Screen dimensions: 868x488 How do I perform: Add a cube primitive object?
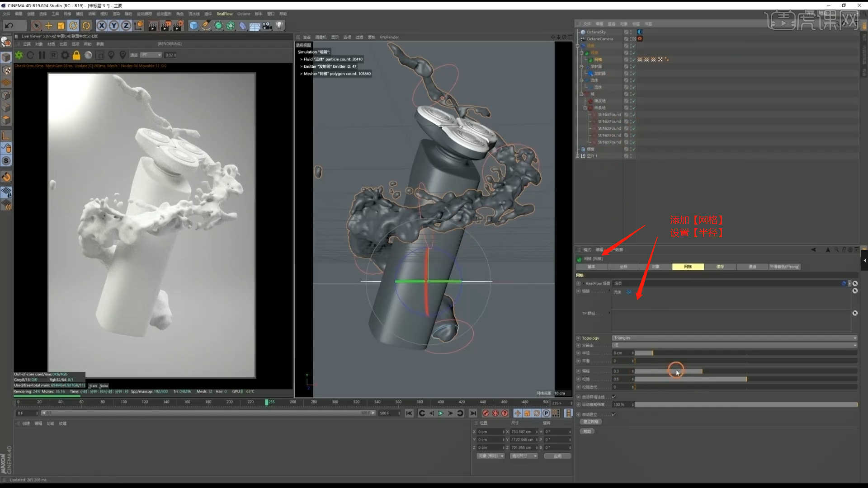194,26
